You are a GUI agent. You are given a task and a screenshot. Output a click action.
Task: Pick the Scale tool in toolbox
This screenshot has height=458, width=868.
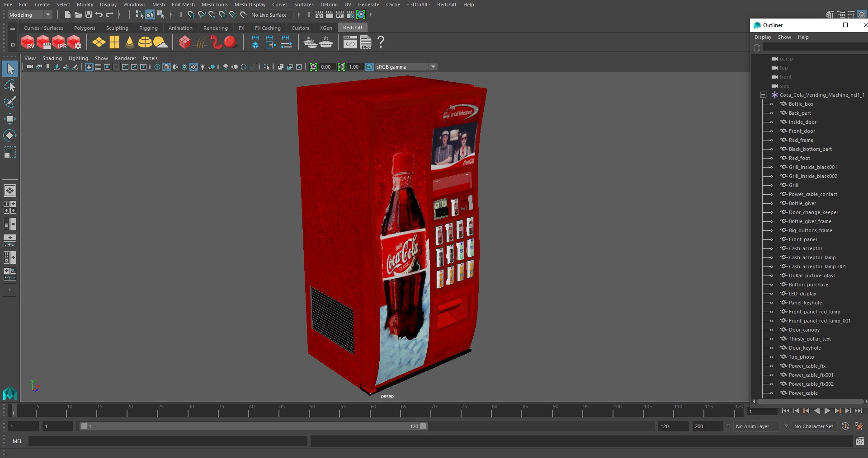[x=9, y=152]
